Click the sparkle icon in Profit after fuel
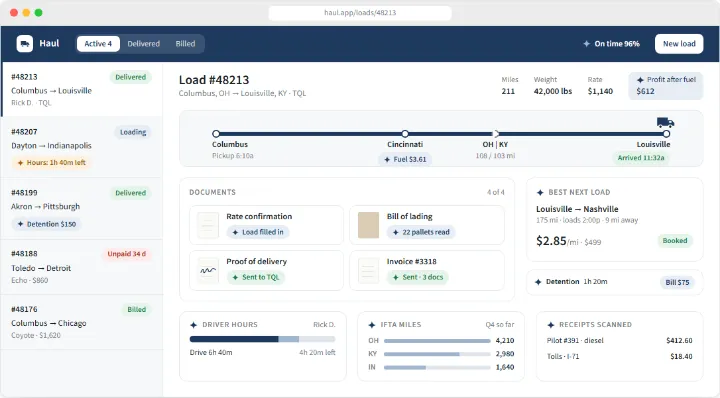This screenshot has width=720, height=398. (640, 80)
